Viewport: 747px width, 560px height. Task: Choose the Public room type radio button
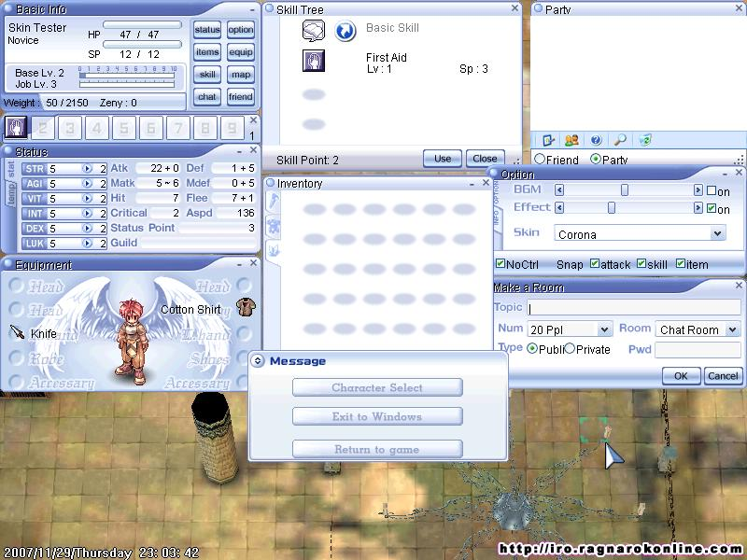pyautogui.click(x=532, y=348)
